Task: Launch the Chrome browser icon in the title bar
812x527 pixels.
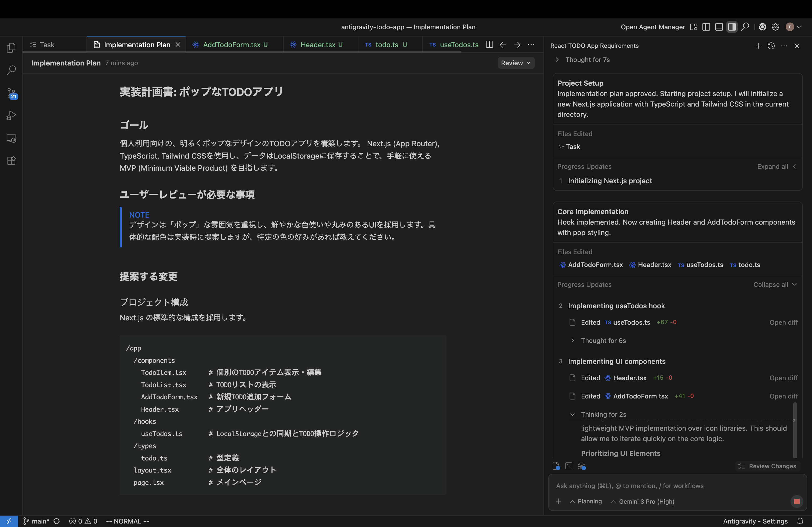Action: 763,27
